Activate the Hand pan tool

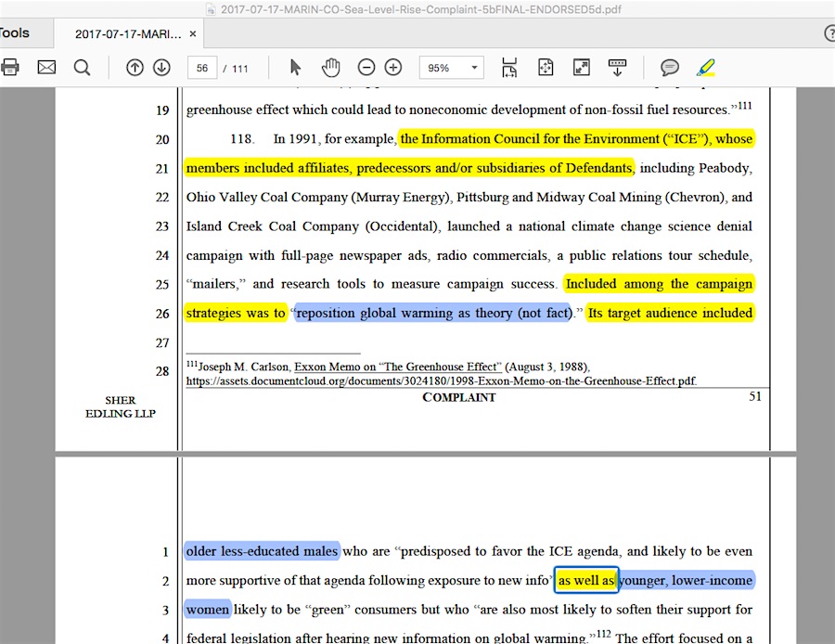(x=330, y=68)
